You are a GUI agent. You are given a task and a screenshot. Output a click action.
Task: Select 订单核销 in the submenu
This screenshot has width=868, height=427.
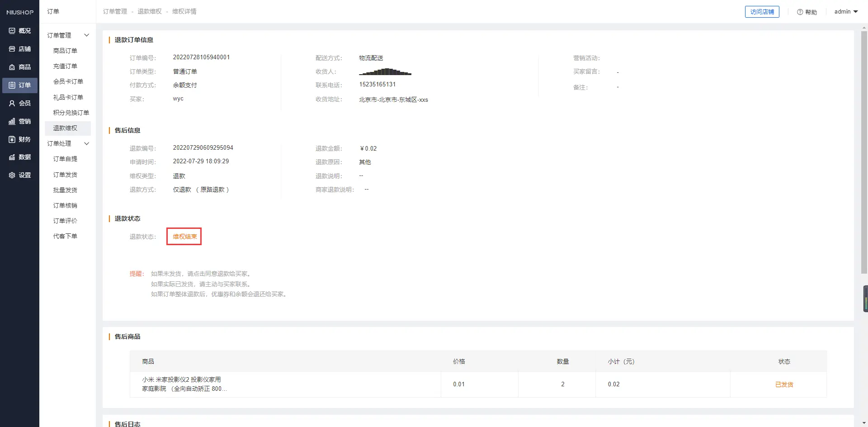[x=65, y=205]
